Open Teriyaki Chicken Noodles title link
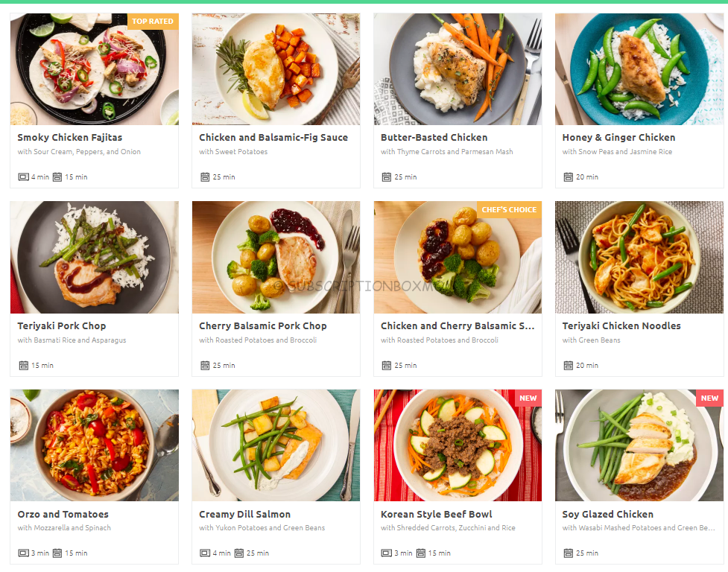 621,325
